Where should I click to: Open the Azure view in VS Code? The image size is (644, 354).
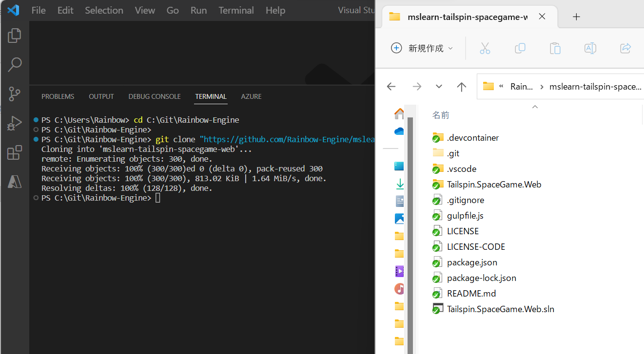[x=15, y=182]
